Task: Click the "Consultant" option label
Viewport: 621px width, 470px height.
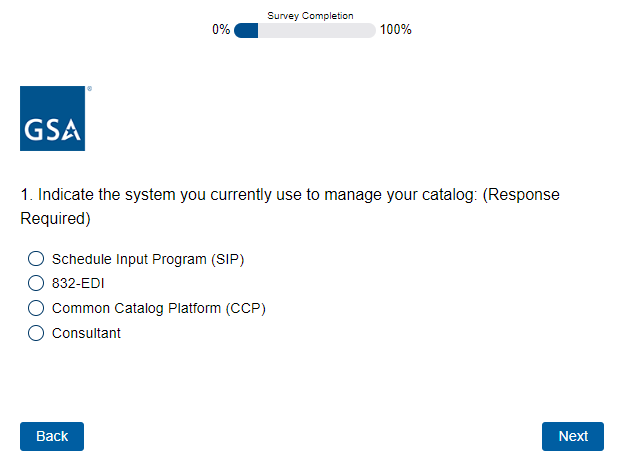Action: coord(86,333)
